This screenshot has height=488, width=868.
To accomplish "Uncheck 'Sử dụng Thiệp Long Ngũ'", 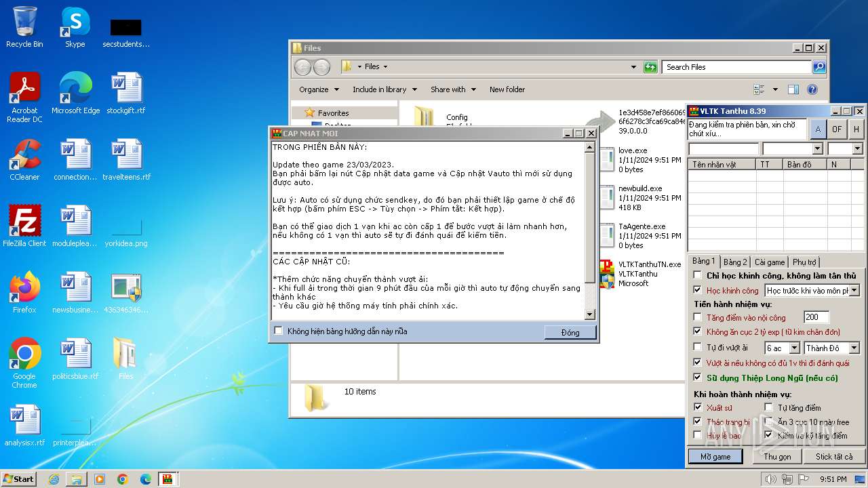I will click(x=697, y=378).
